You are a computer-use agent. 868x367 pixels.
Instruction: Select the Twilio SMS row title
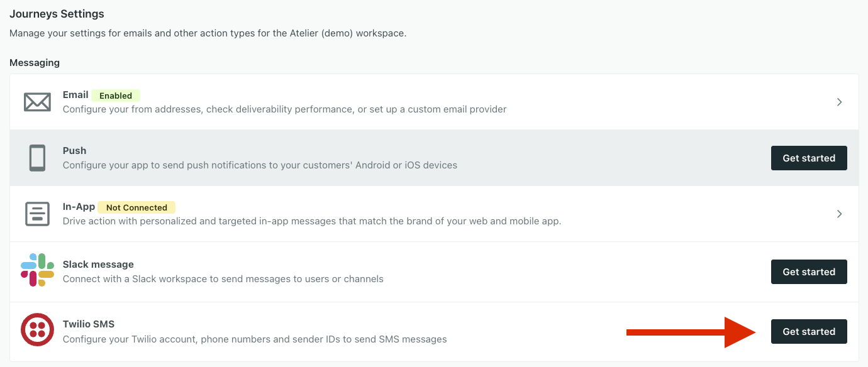pyautogui.click(x=89, y=324)
